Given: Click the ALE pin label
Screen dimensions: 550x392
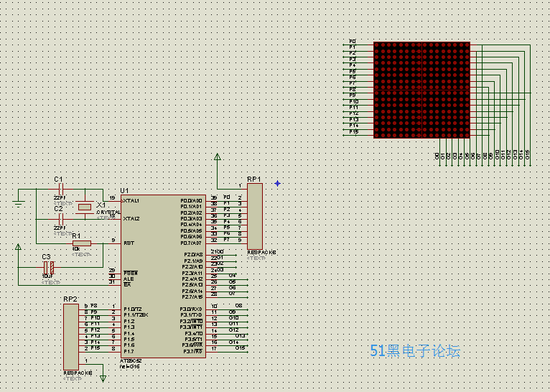Looking at the screenshot, I should (x=129, y=279).
